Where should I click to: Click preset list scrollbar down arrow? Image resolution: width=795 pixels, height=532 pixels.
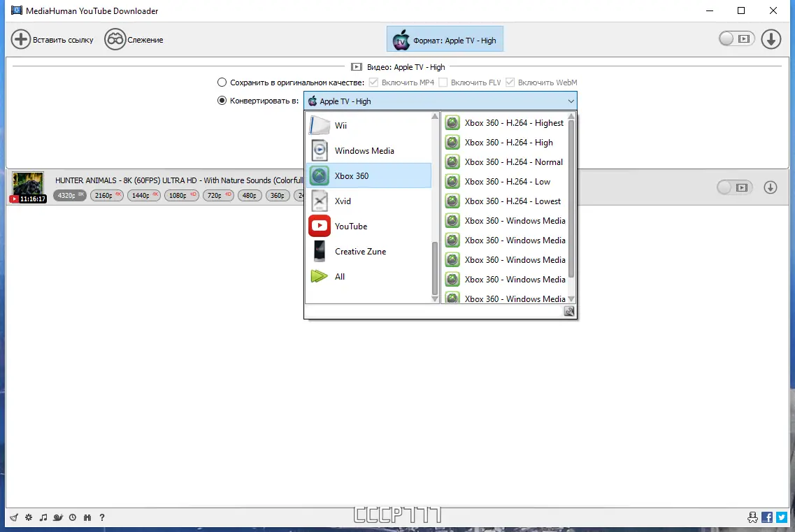point(571,299)
